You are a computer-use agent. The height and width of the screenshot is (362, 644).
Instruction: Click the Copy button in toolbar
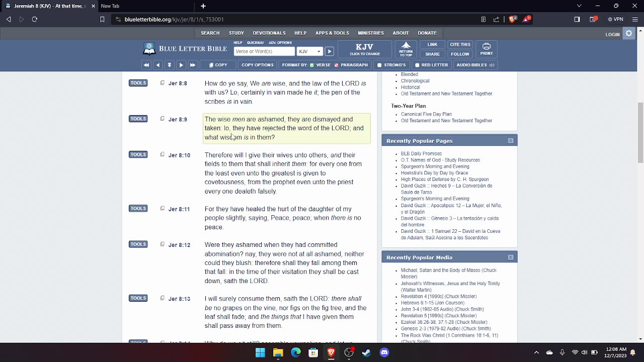(x=218, y=65)
